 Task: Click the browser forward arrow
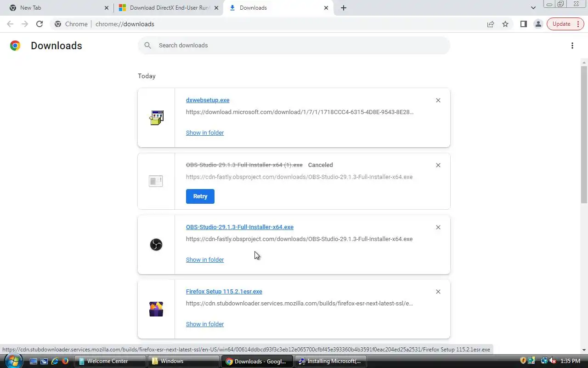pyautogui.click(x=25, y=24)
